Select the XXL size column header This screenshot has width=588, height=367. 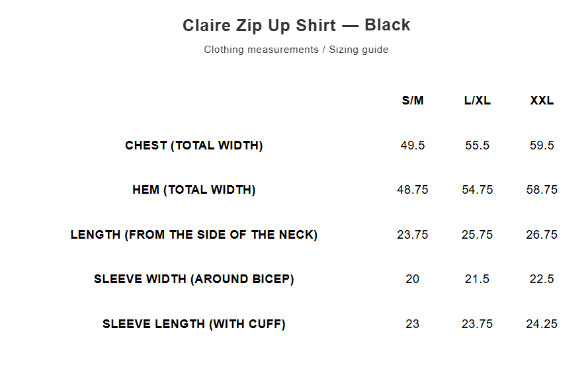pos(542,101)
